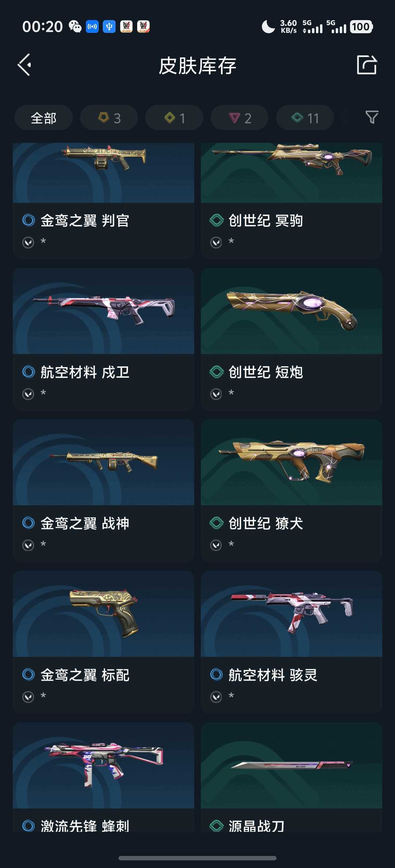
Task: Click the green tier icon beside 创世纪 短炮
Action: 217,372
